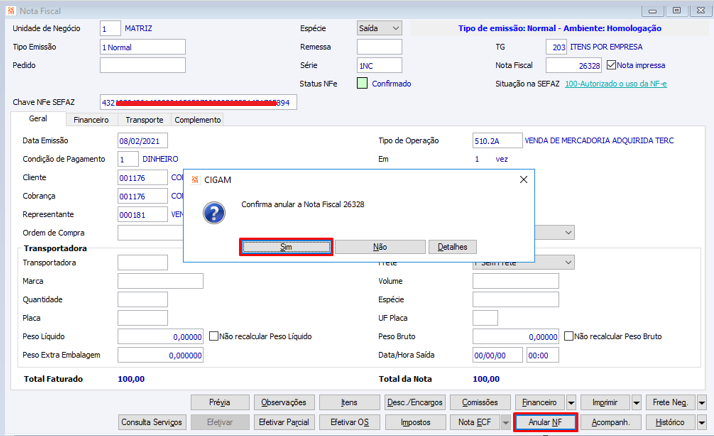Click the Unidade de Negócio field
Screen dimensions: 714x436
110,28
